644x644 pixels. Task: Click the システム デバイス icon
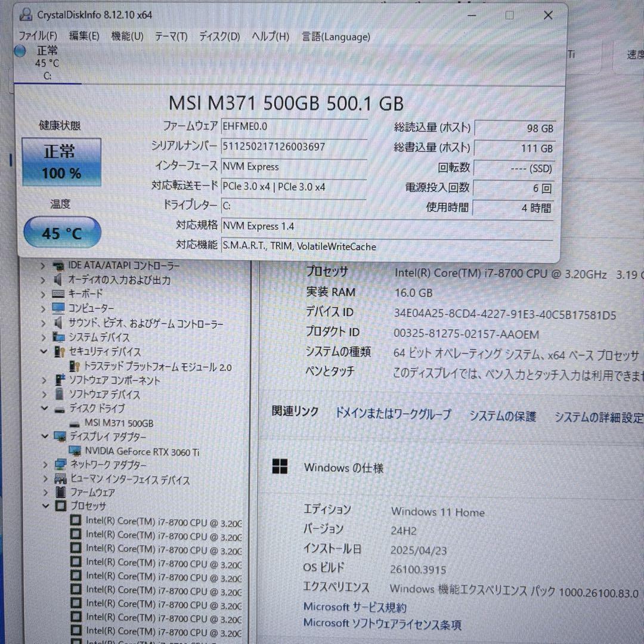58,337
